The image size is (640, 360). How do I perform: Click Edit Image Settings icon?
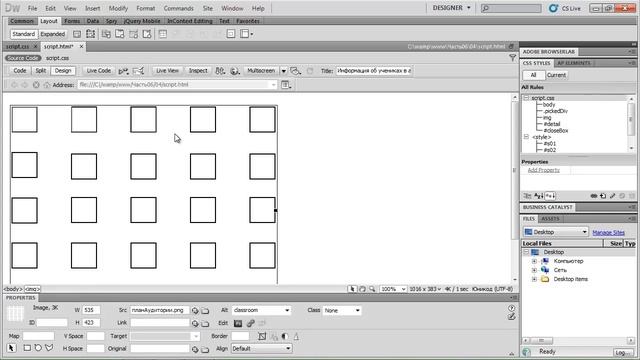coord(250,323)
